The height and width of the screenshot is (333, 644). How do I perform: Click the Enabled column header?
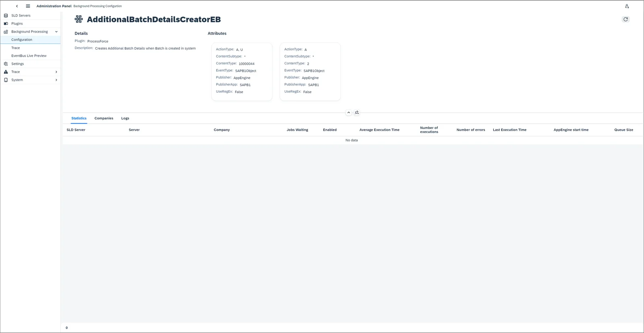(x=330, y=130)
